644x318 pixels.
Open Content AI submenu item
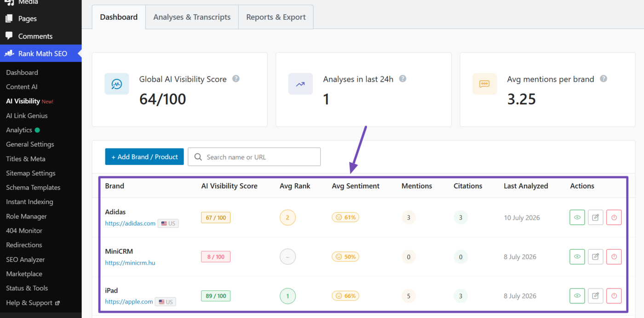point(22,86)
